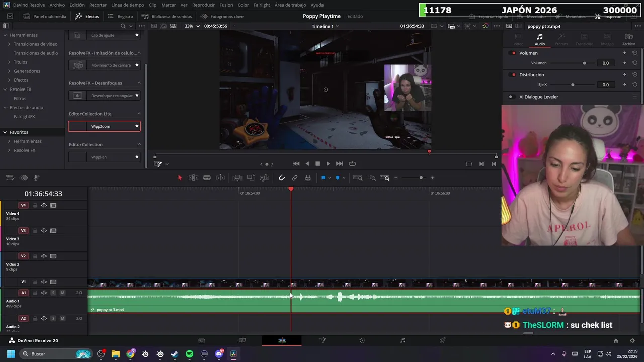Select the arrow selection mode tool
The height and width of the screenshot is (362, 644).
(x=180, y=178)
